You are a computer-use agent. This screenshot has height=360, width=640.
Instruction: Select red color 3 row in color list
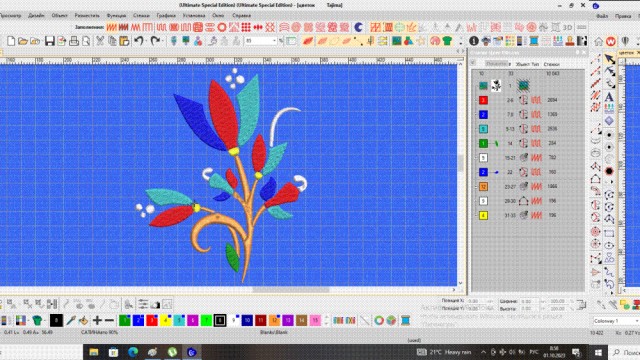pos(528,100)
